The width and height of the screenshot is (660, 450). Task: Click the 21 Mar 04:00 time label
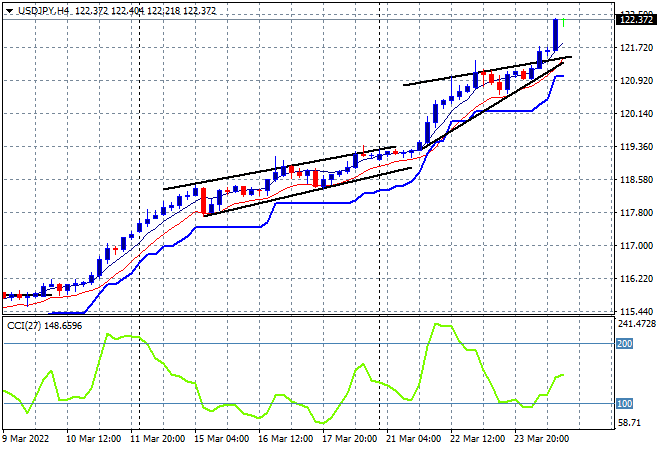coord(414,439)
